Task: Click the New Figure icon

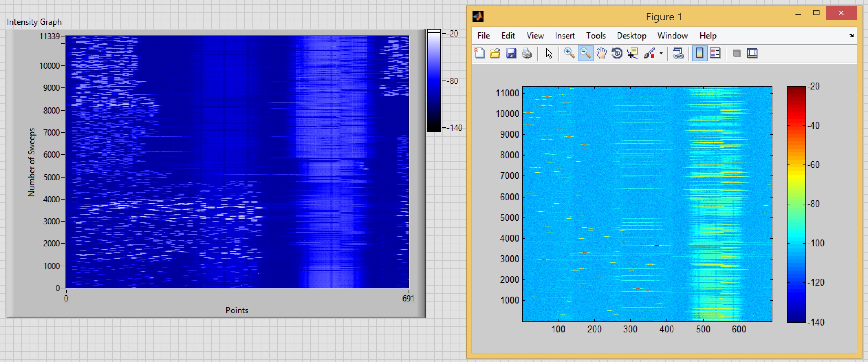Action: tap(479, 53)
